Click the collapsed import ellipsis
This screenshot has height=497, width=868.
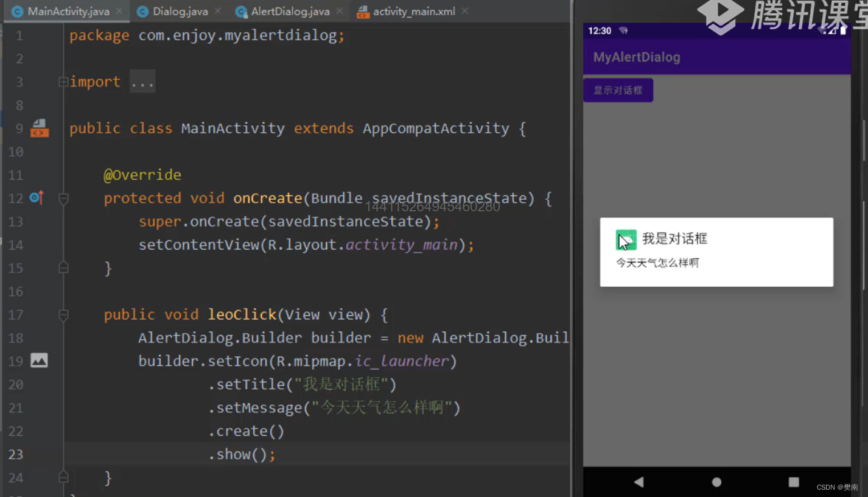pos(142,82)
